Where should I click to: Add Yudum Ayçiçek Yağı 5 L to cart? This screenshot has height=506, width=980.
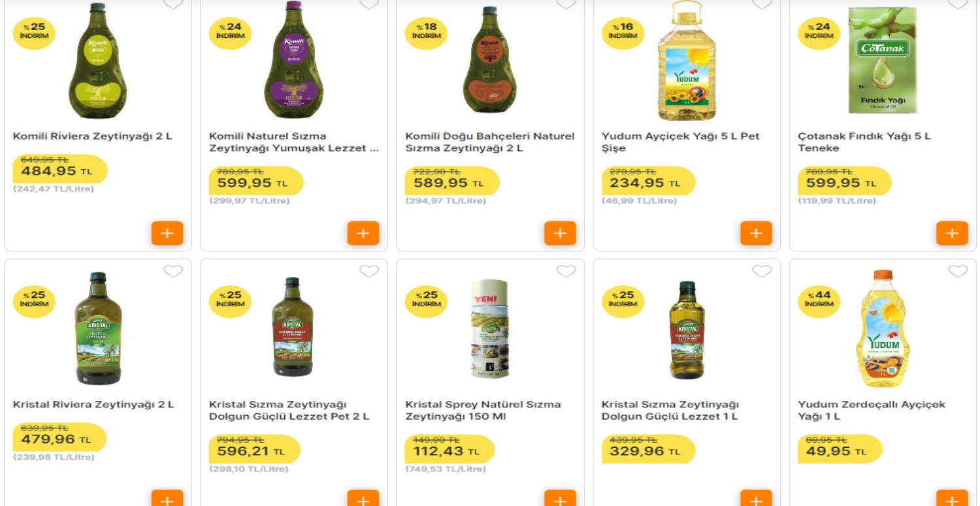coord(756,233)
